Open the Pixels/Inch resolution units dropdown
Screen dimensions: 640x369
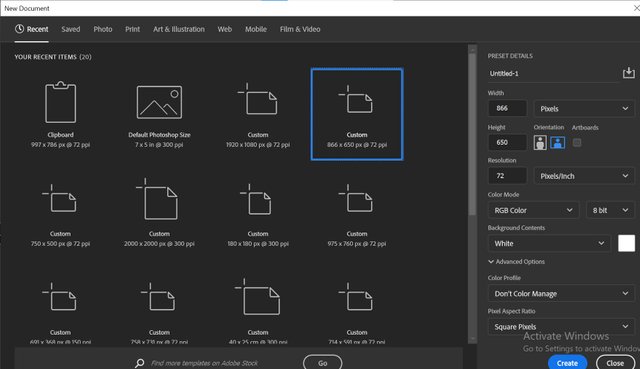point(584,176)
